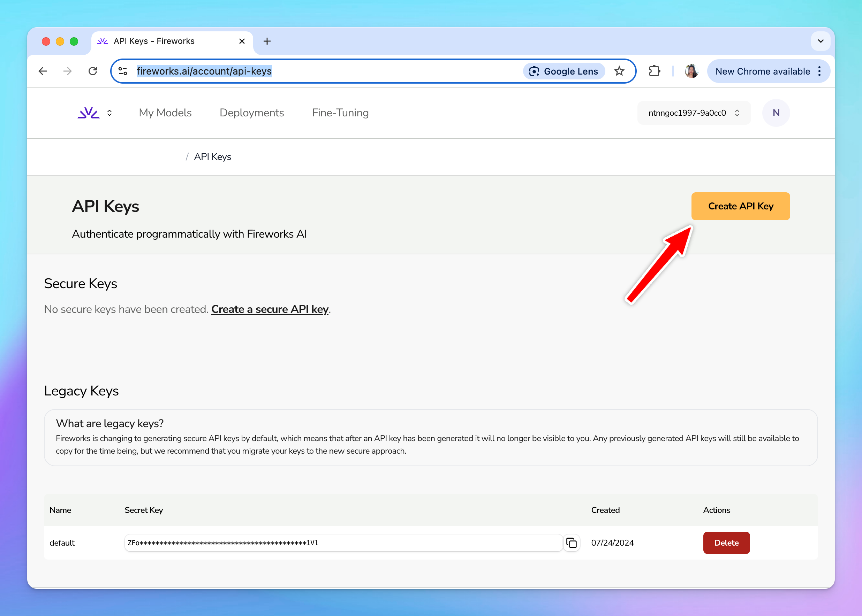Viewport: 862px width, 616px height.
Task: Open the My Models menu item
Action: [165, 113]
